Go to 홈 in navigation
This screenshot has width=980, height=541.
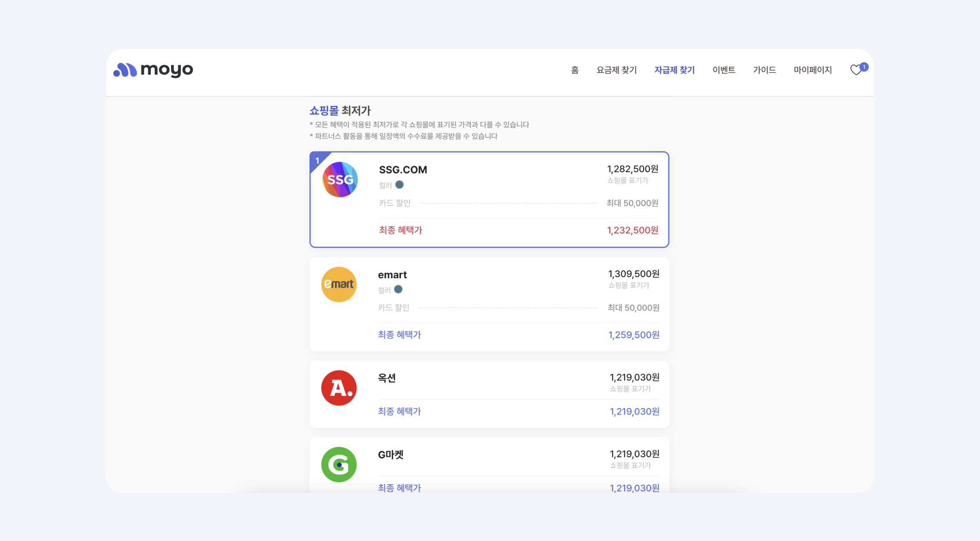tap(575, 70)
